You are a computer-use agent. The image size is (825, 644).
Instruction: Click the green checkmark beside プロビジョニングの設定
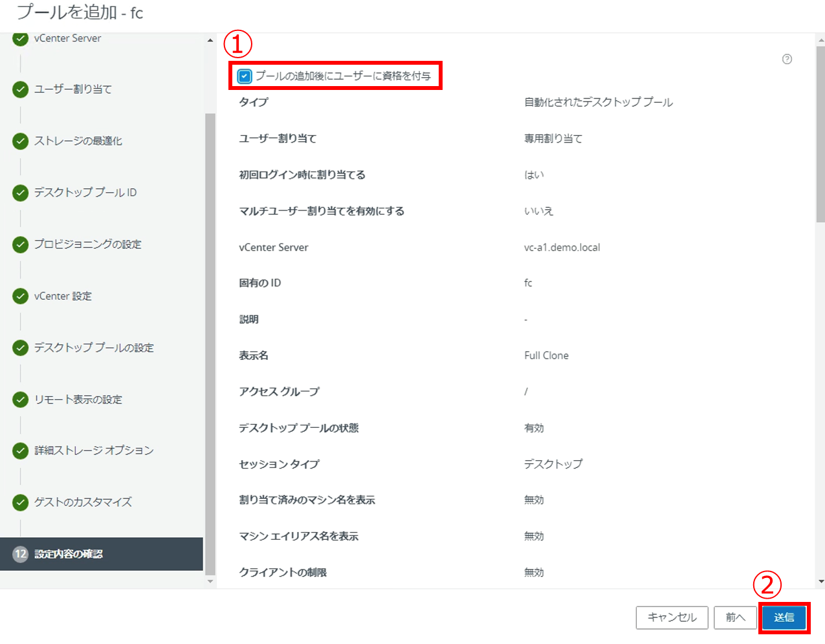pos(21,245)
